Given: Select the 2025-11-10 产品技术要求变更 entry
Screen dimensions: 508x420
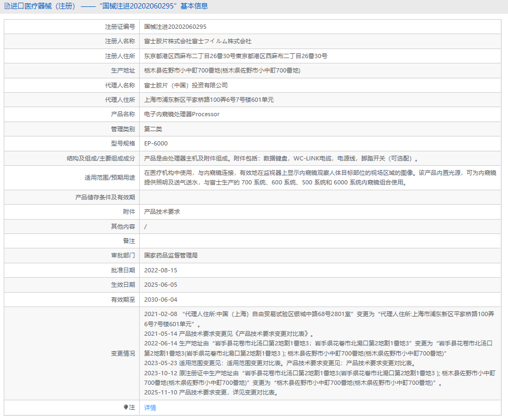Looking at the screenshot, I should tap(212, 392).
